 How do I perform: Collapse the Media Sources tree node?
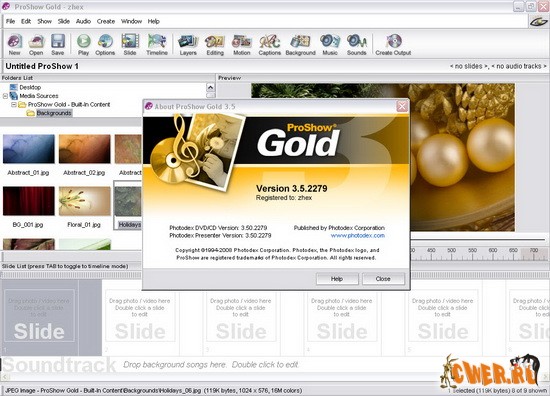pos(5,96)
